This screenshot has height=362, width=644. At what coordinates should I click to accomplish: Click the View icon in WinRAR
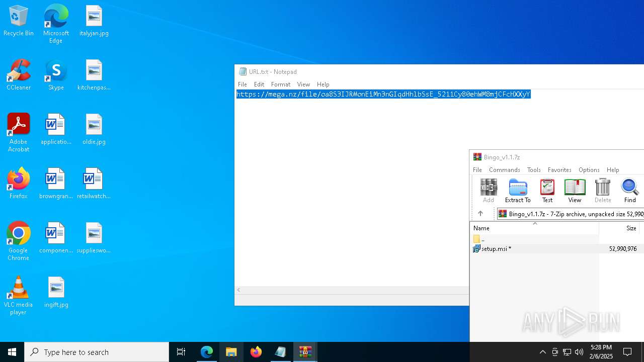click(x=575, y=191)
